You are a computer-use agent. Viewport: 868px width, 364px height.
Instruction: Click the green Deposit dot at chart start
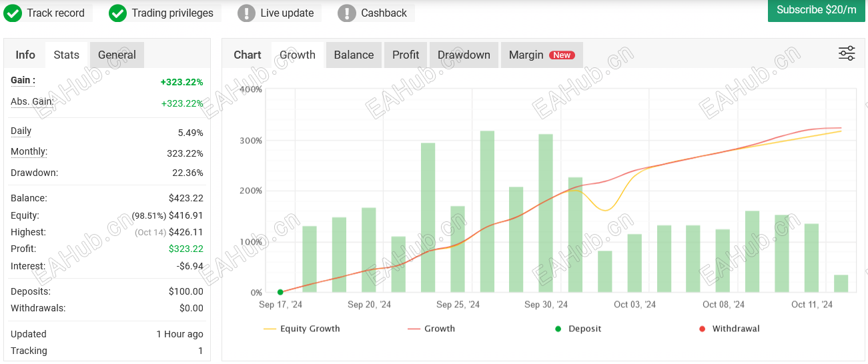pyautogui.click(x=280, y=292)
